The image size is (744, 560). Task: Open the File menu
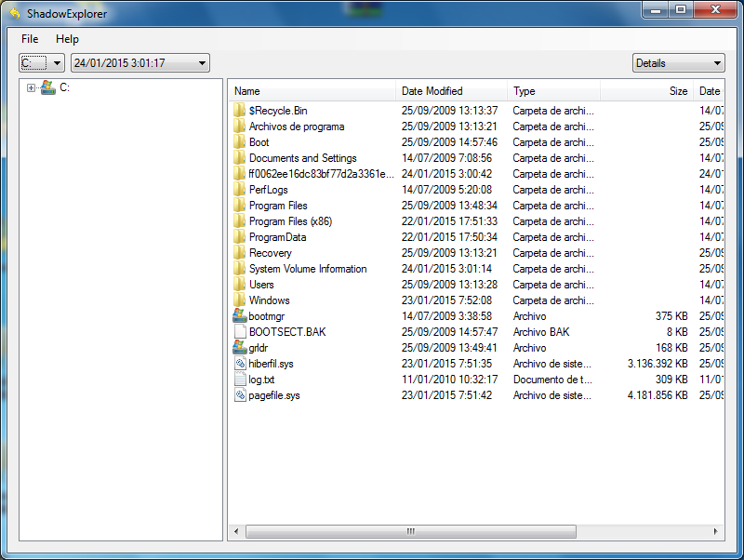click(30, 39)
